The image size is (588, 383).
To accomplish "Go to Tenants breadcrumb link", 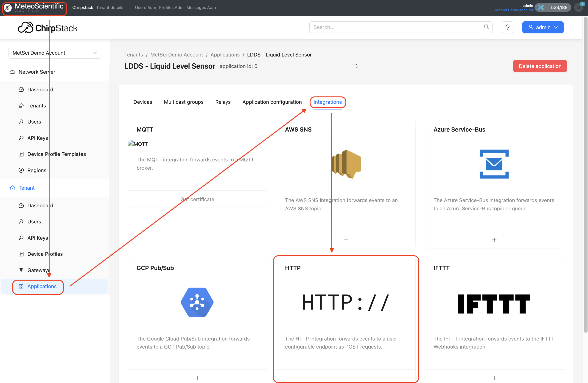I will (x=134, y=55).
